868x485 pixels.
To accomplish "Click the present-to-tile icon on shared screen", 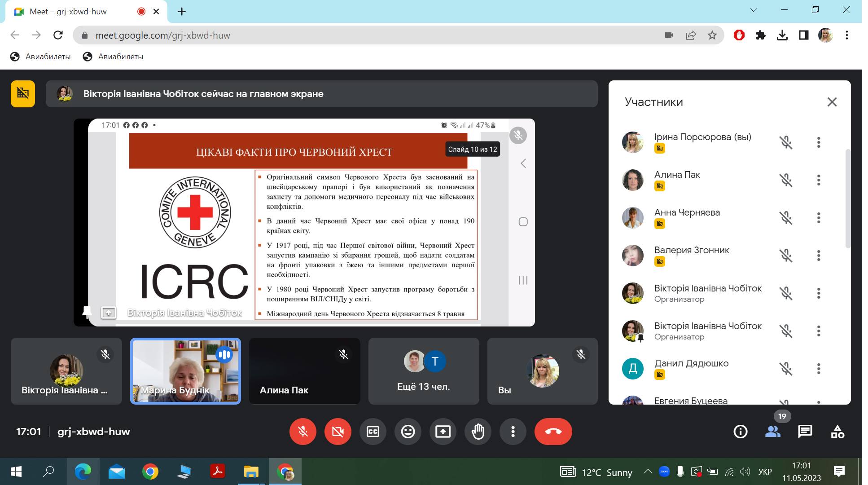I will coord(109,313).
